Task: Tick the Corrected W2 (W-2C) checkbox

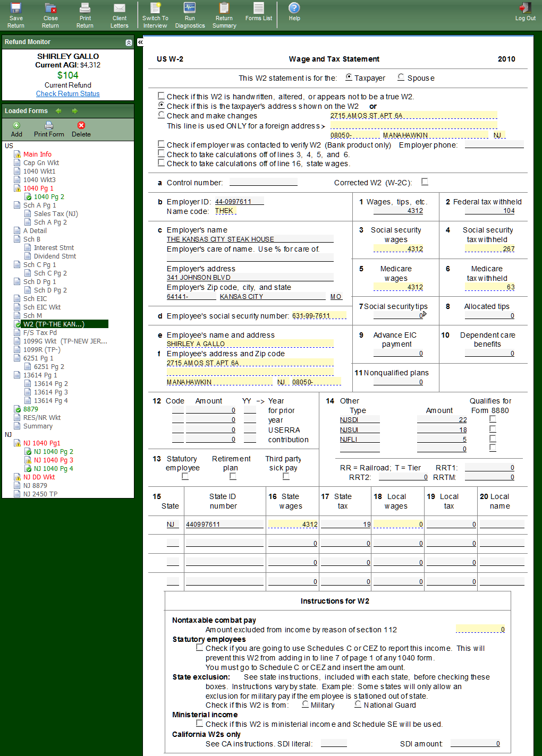Action: (425, 182)
